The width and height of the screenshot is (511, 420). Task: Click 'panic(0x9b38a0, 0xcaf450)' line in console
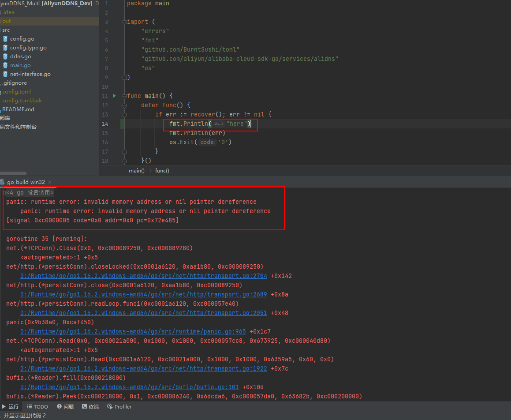pos(50,322)
